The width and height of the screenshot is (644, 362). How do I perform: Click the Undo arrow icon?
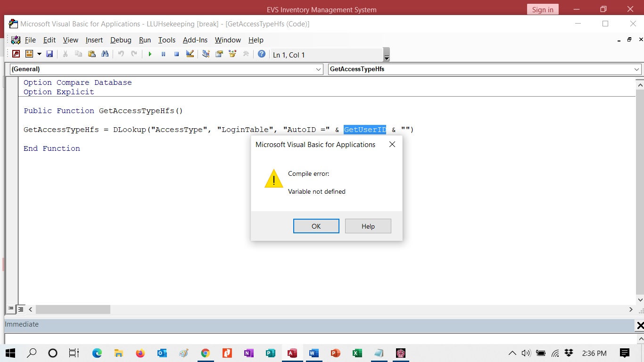(x=121, y=54)
